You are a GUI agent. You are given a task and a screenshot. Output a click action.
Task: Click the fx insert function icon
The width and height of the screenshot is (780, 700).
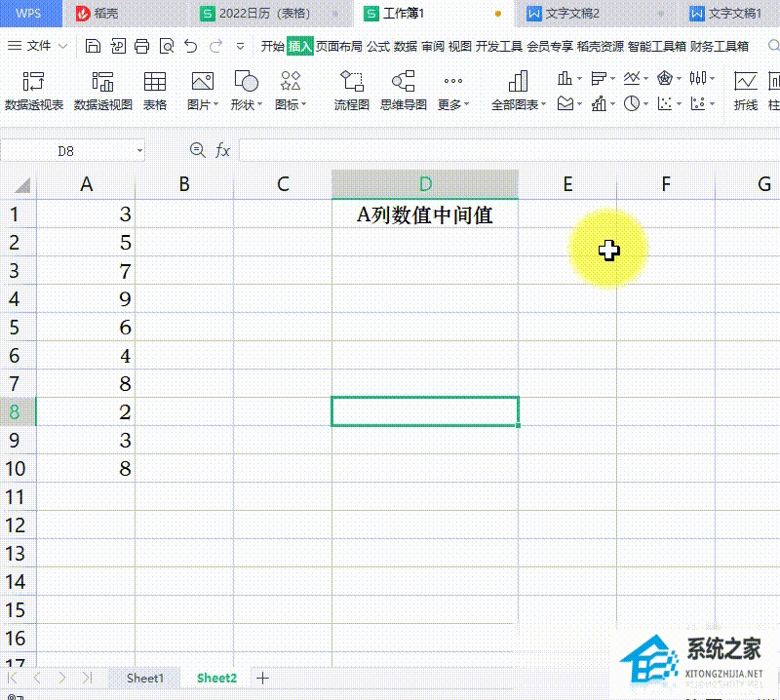click(x=222, y=150)
